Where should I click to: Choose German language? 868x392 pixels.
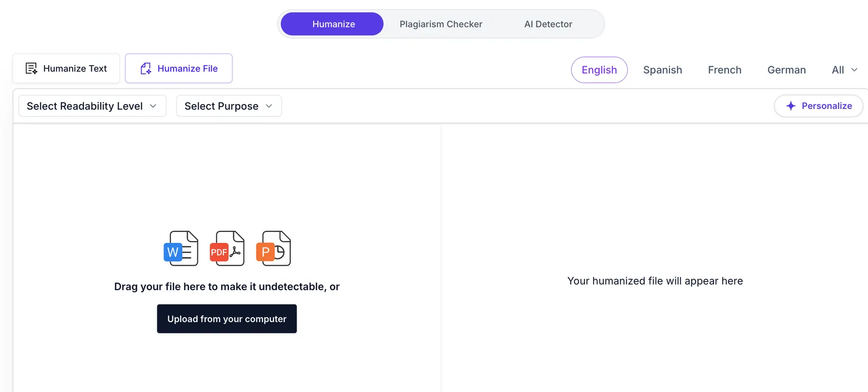point(786,70)
